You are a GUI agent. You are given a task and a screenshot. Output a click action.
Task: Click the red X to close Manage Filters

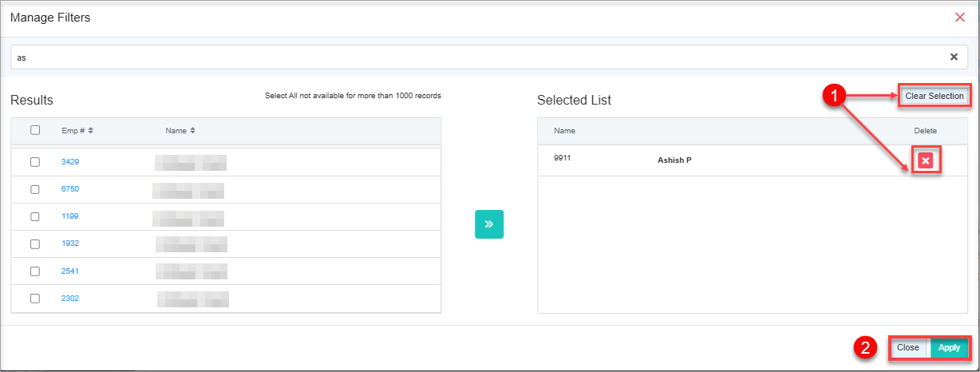pos(959,18)
